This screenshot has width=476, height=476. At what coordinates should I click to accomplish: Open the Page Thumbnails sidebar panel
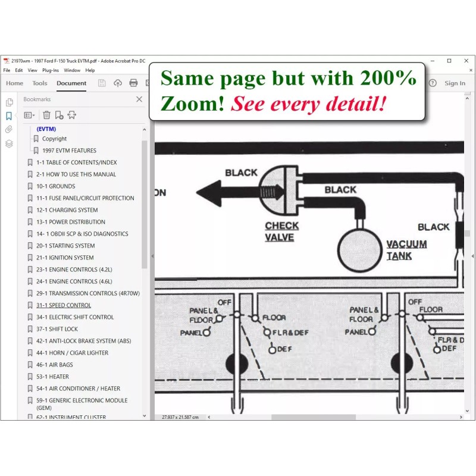(9, 102)
